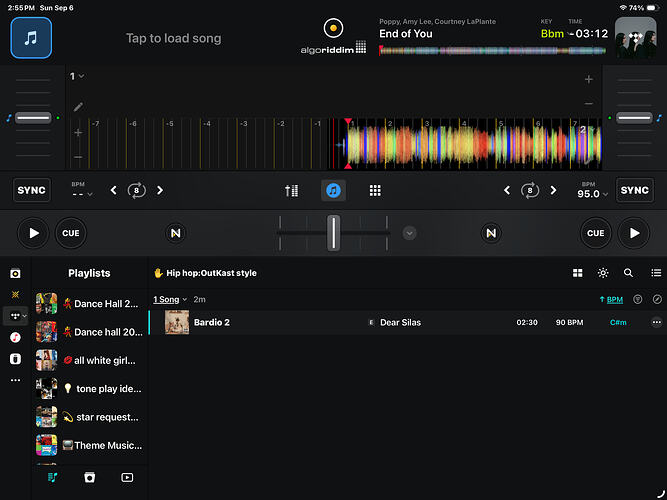Tap to load song on left deck
Image resolution: width=667 pixels, height=500 pixels.
click(x=174, y=38)
